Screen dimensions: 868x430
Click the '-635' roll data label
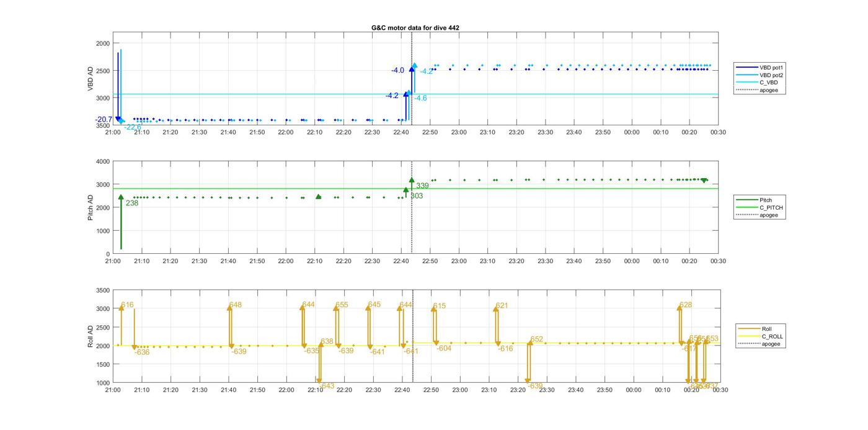pyautogui.click(x=312, y=351)
